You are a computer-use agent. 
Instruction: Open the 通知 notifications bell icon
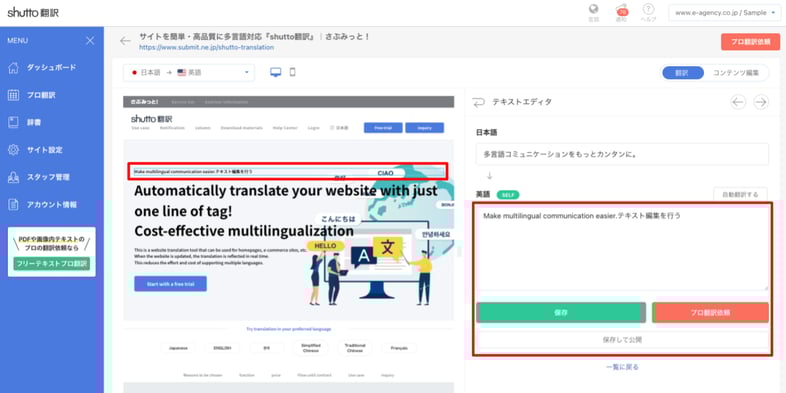[622, 10]
